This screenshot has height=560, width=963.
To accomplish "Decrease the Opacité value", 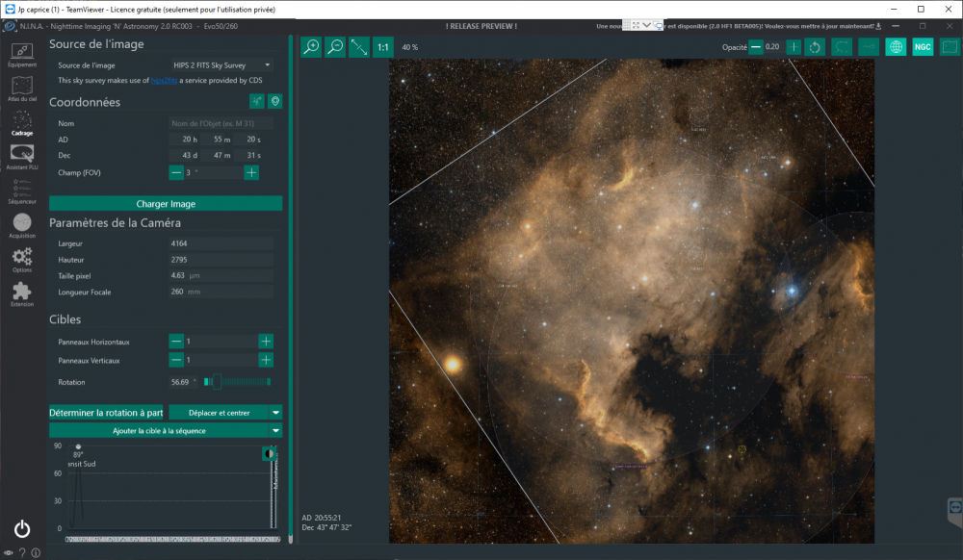I will pyautogui.click(x=756, y=46).
